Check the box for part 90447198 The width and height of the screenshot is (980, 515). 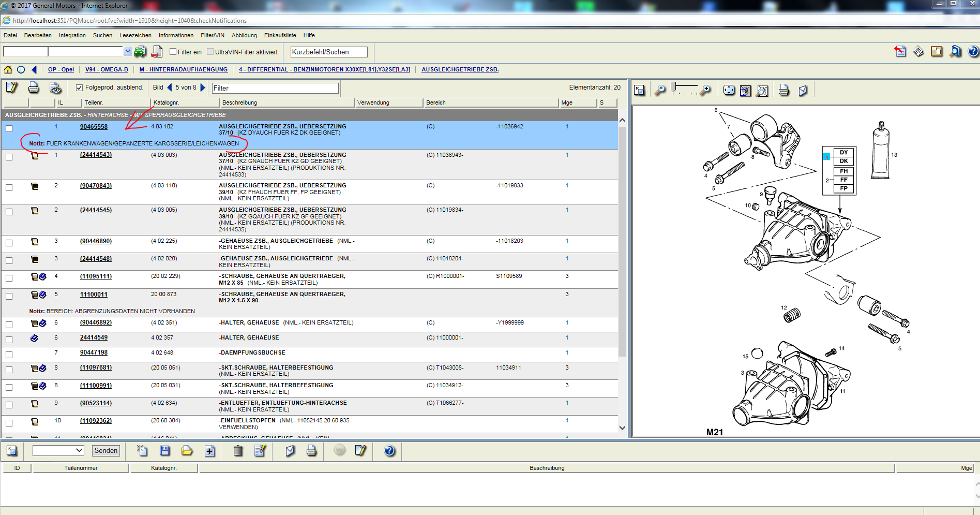[9, 355]
